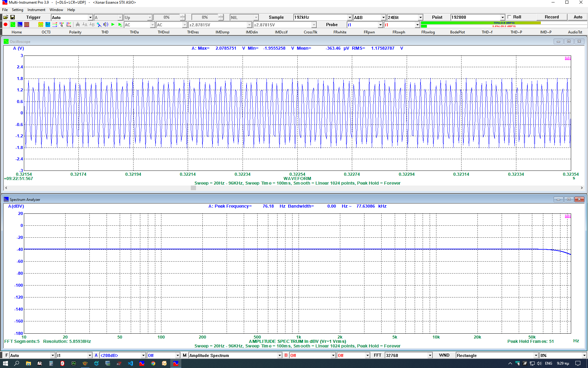Open the Spectrum Analyzer toolbar icon
The height and width of the screenshot is (368, 588).
20,25
